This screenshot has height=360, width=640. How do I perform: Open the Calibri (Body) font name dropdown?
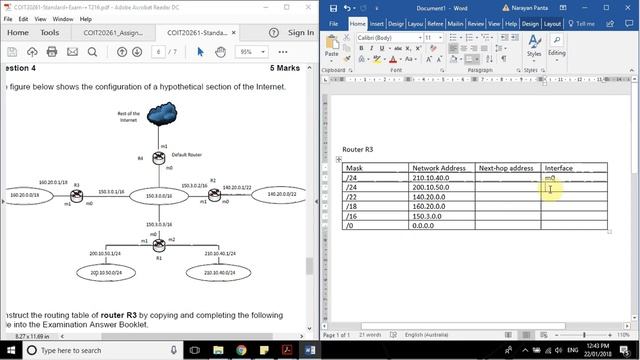pos(420,38)
